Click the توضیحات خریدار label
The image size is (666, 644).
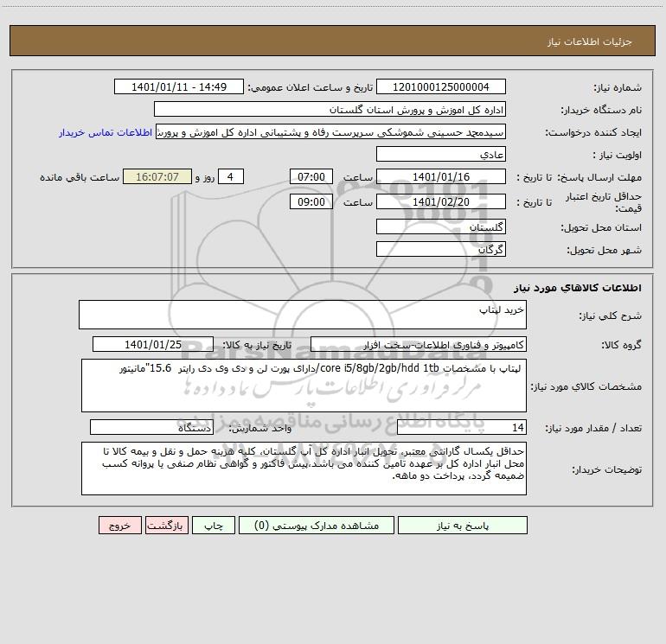pos(606,470)
